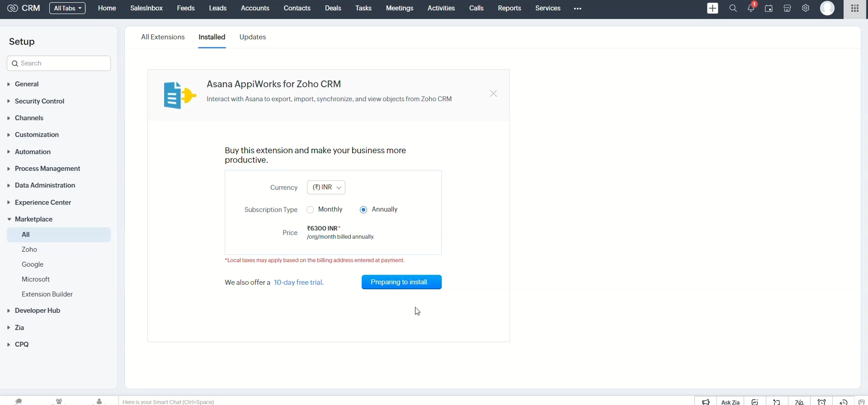Image resolution: width=868 pixels, height=405 pixels.
Task: Open the Meetings tab
Action: [400, 8]
